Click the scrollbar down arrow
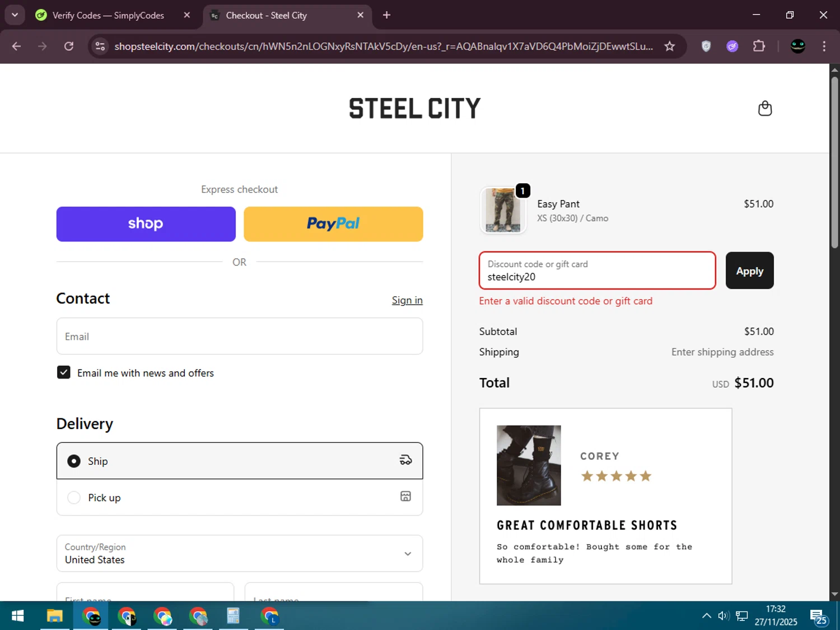Screen dimensions: 840x630 pyautogui.click(x=834, y=594)
